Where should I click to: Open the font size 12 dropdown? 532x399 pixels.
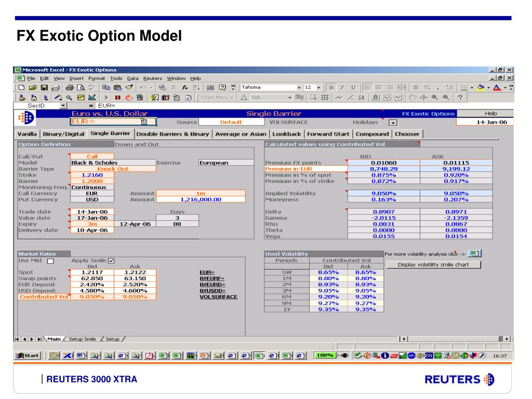[x=318, y=87]
